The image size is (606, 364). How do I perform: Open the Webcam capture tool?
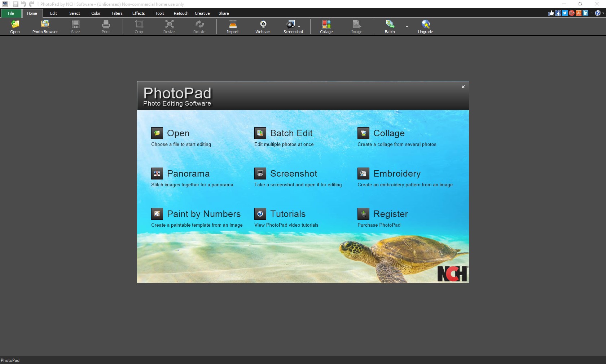pyautogui.click(x=263, y=26)
